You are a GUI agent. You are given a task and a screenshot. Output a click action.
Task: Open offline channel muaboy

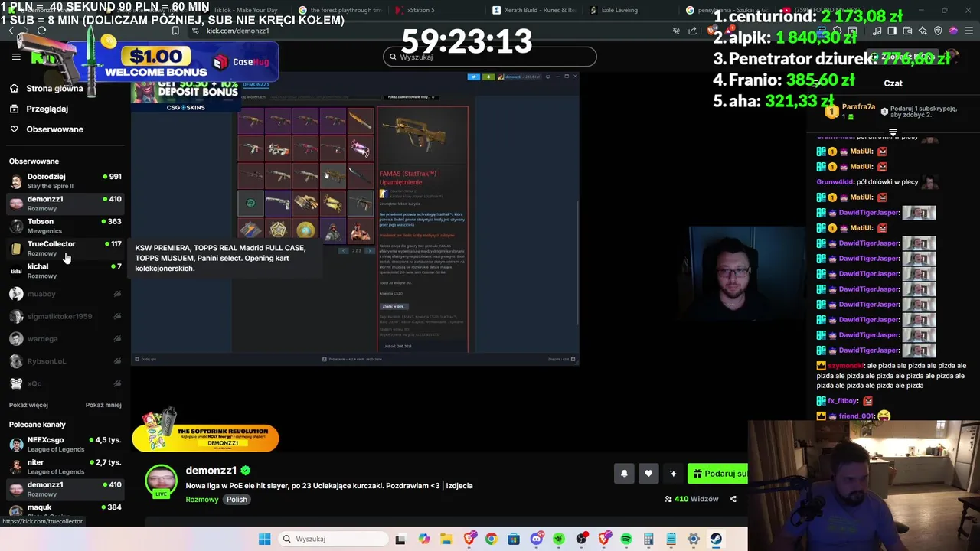(65, 294)
